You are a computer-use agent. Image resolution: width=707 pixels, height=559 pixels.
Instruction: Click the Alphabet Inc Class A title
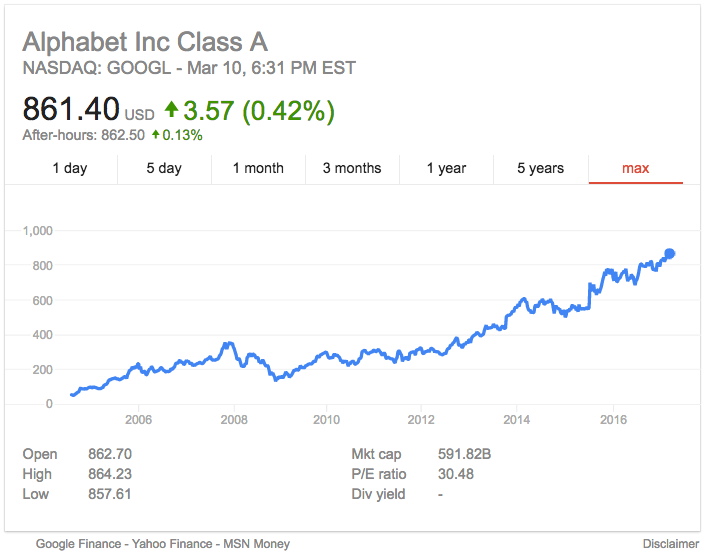click(x=145, y=43)
